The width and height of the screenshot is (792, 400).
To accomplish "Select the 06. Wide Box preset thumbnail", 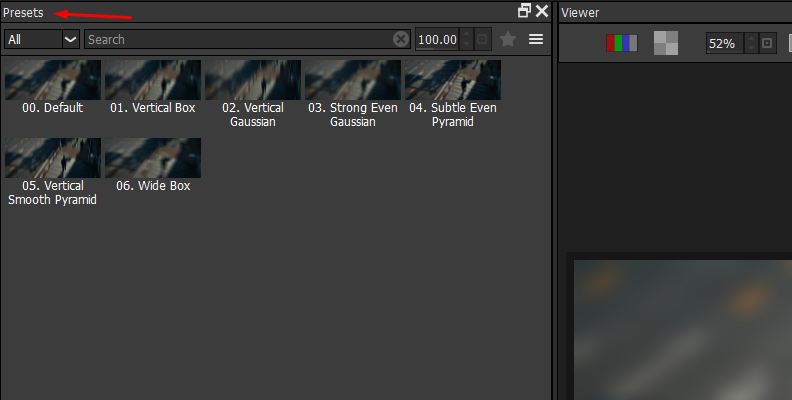I will (153, 158).
